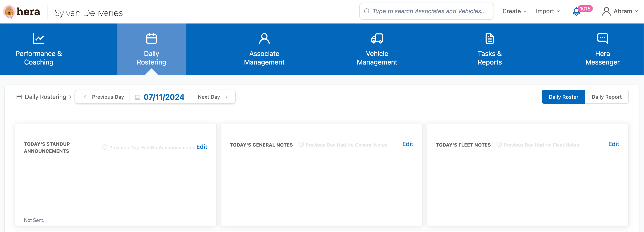Click the Performance & Coaching chart icon
Image resolution: width=644 pixels, height=232 pixels.
39,39
